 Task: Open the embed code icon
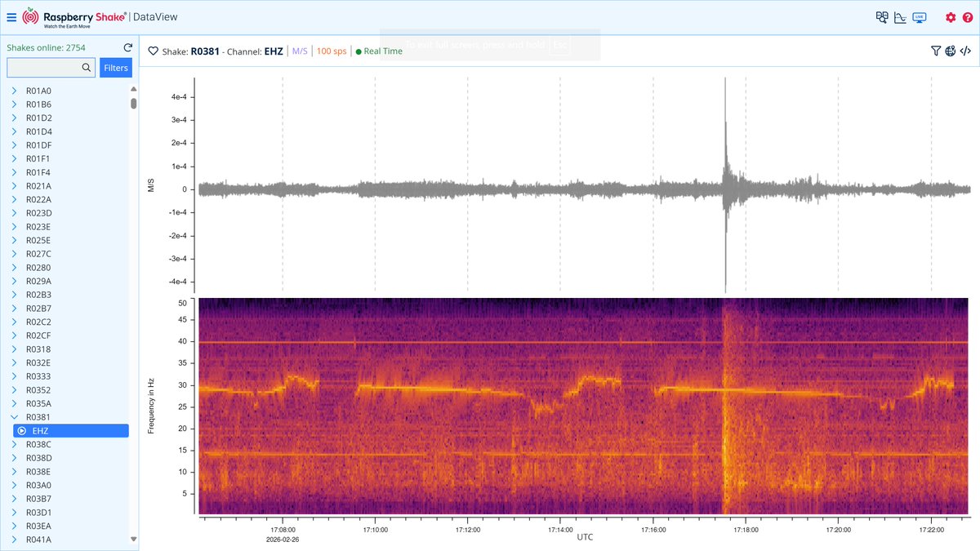pos(965,51)
